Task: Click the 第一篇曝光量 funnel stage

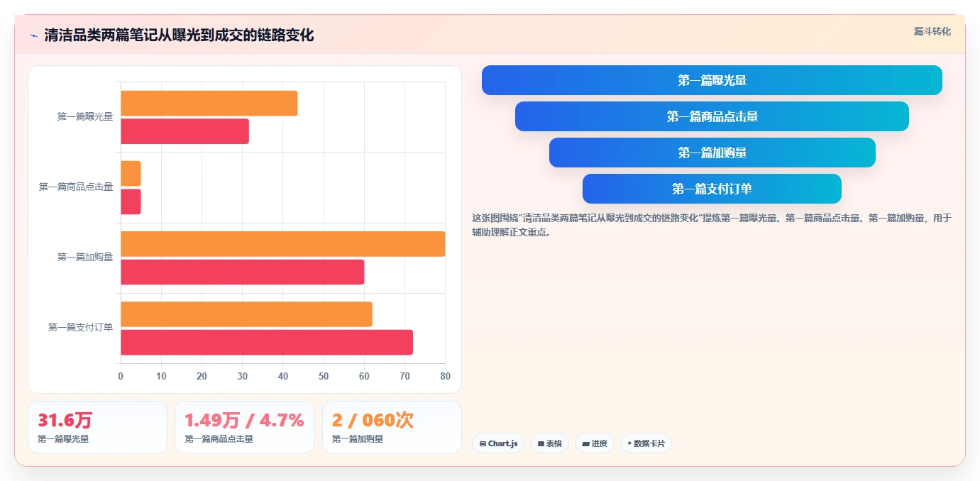Action: point(712,80)
